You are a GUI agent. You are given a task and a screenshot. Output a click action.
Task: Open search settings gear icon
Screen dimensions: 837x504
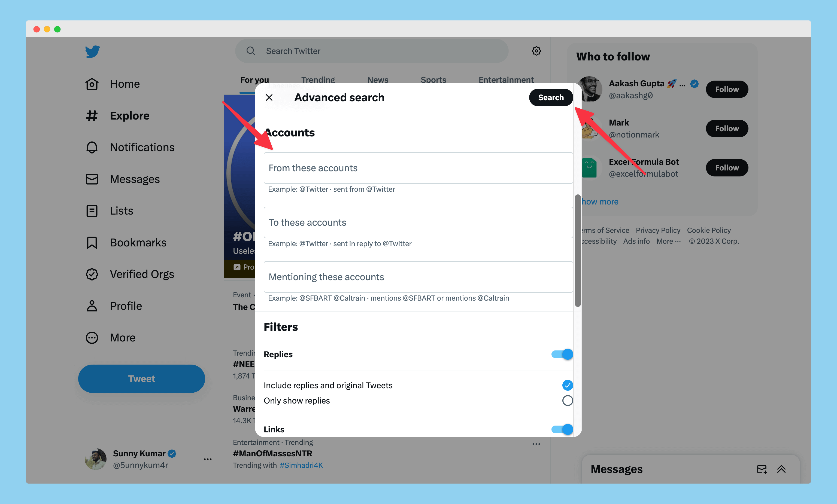click(536, 51)
